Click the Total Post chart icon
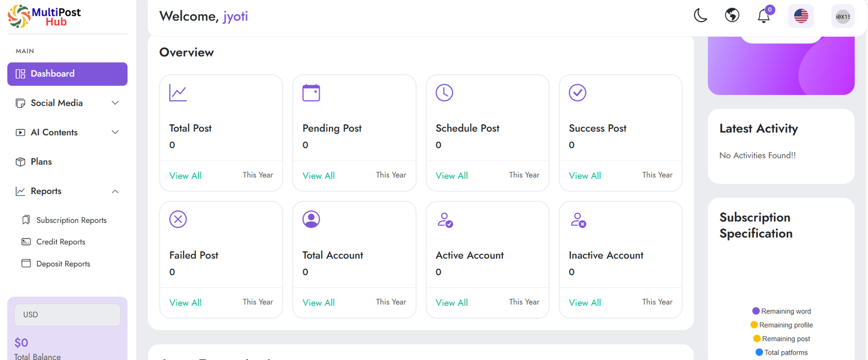This screenshot has width=868, height=360. 178,93
